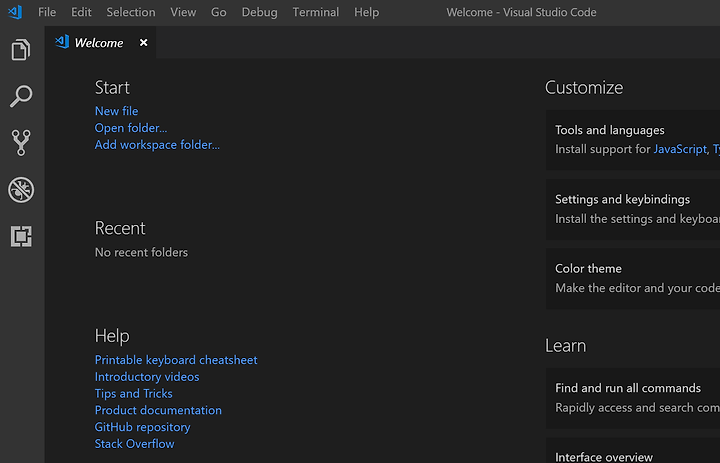
Task: Click the Open folder... link
Action: coord(131,128)
